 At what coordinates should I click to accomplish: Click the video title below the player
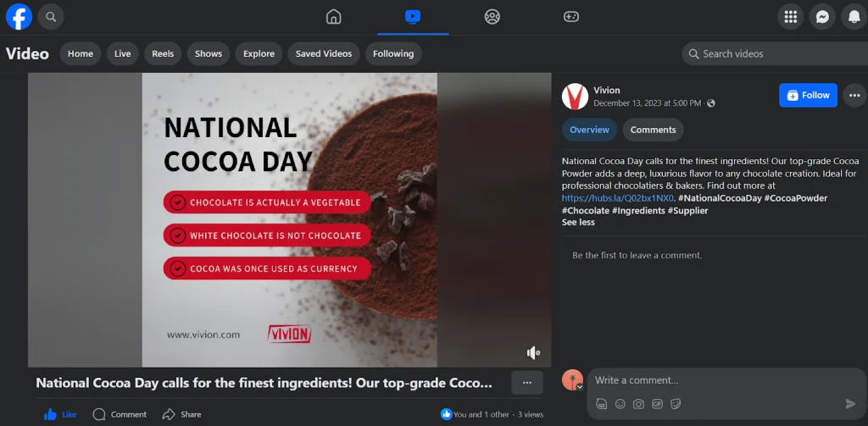pyautogui.click(x=264, y=383)
